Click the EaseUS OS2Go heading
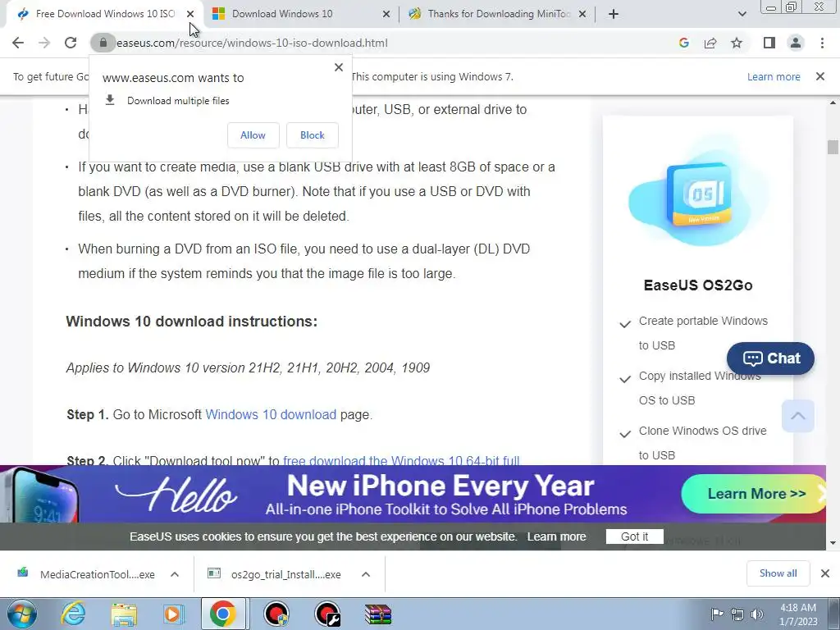 [698, 285]
